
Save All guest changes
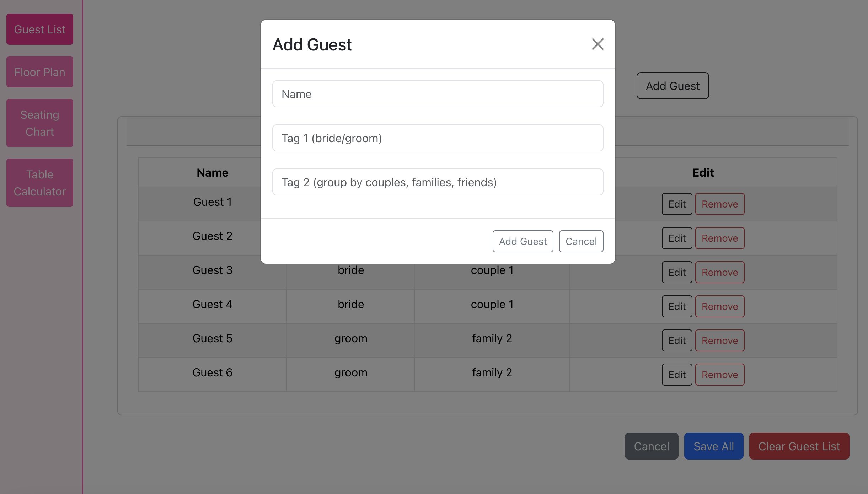(x=714, y=446)
